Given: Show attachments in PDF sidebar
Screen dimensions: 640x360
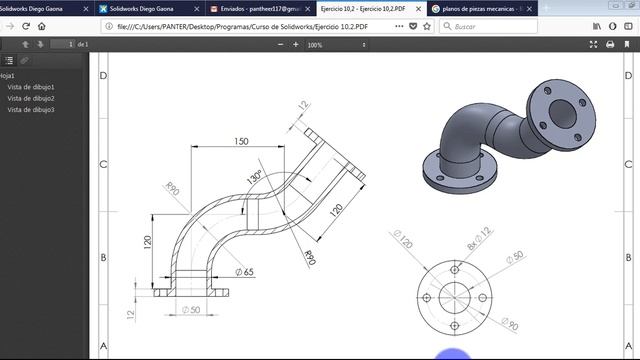Looking at the screenshot, I should (x=24, y=60).
